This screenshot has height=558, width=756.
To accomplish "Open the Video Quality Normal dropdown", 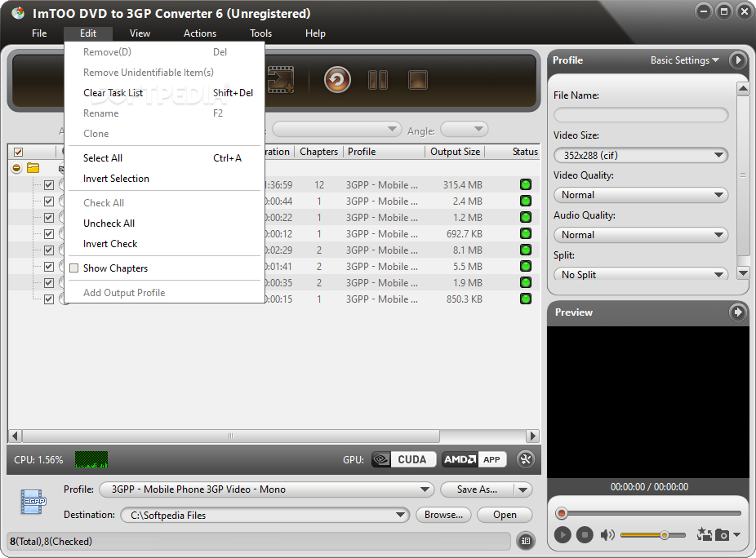I will tap(641, 195).
